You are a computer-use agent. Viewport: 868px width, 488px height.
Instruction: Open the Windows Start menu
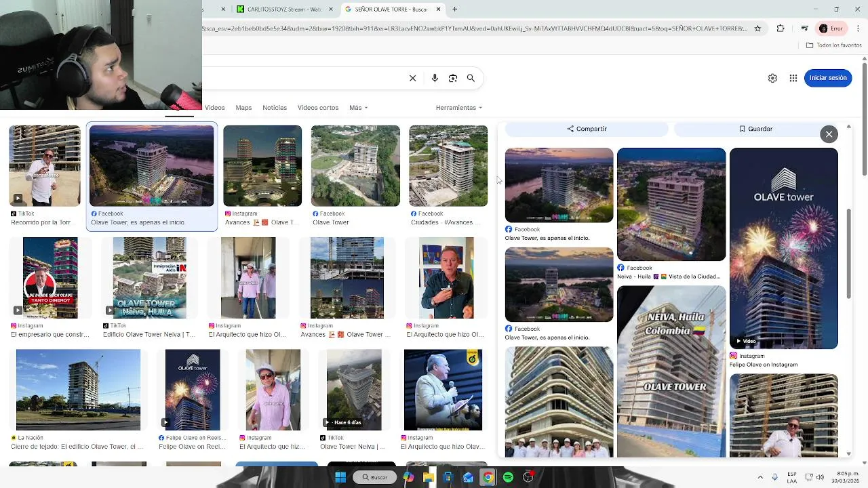340,477
